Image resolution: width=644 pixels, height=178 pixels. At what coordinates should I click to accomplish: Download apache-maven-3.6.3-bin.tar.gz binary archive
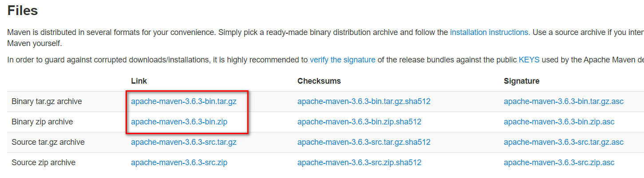(184, 101)
